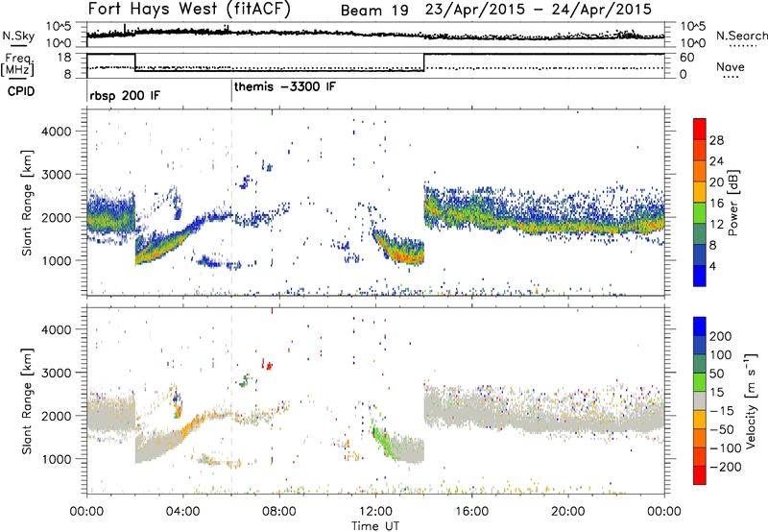Click the dark blue top of velocity colorbar
Viewport: 768px width, 532px height.
[x=700, y=326]
